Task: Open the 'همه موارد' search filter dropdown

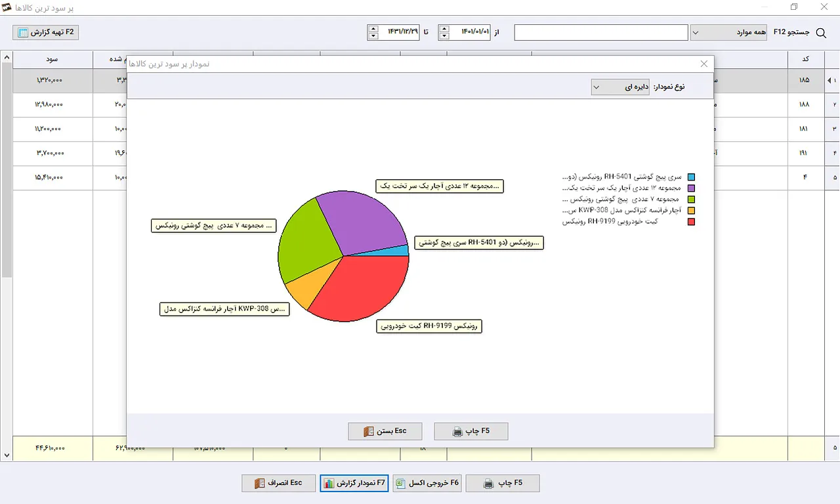Action: [728, 32]
